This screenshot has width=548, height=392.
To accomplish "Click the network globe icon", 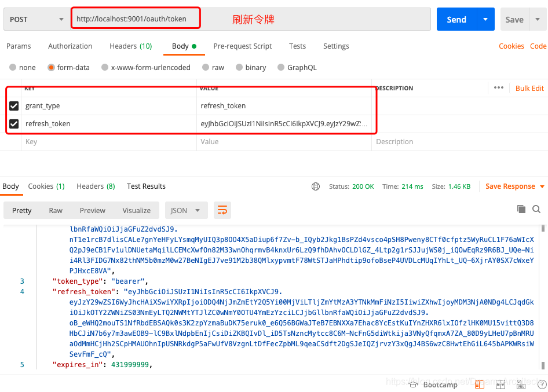I will (316, 186).
